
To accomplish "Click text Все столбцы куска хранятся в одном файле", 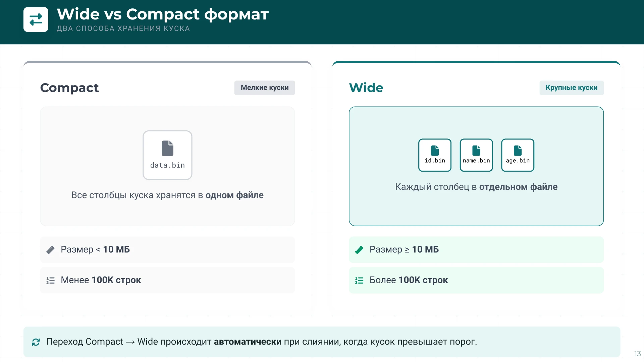I will [167, 195].
